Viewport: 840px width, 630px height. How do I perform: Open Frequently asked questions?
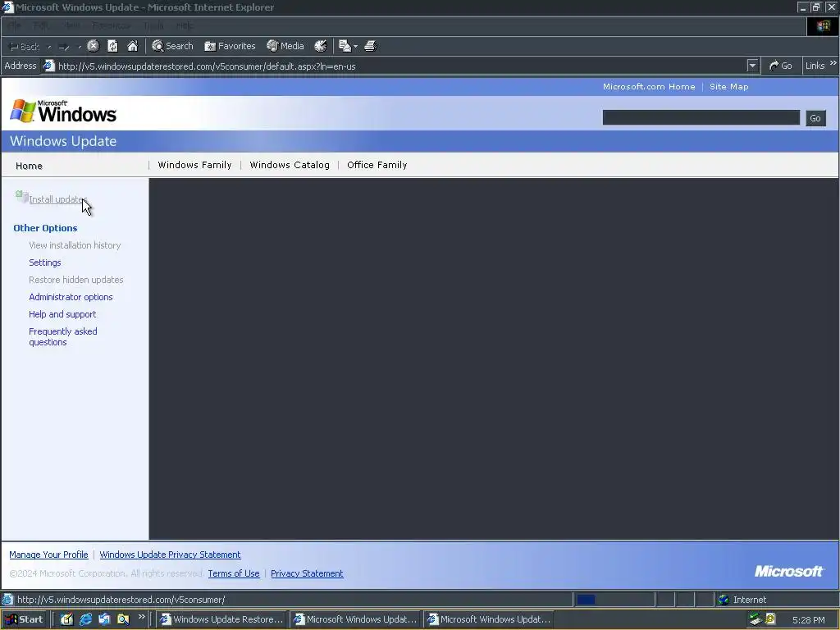pyautogui.click(x=63, y=336)
